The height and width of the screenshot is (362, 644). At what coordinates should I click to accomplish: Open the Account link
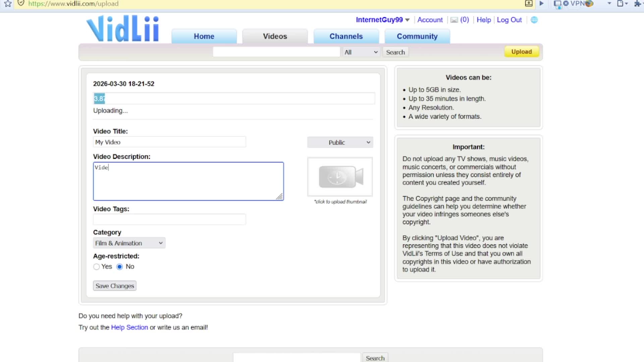click(430, 20)
